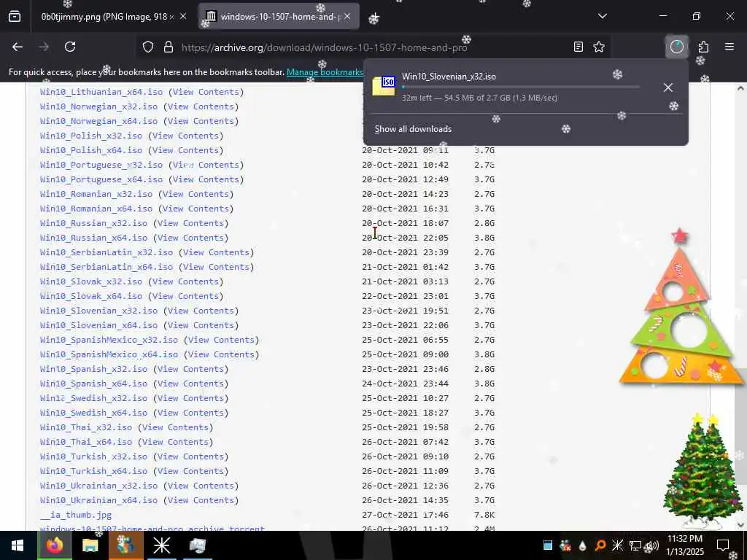Select the windows-10-1507-home-and-pro tab

coord(279,17)
